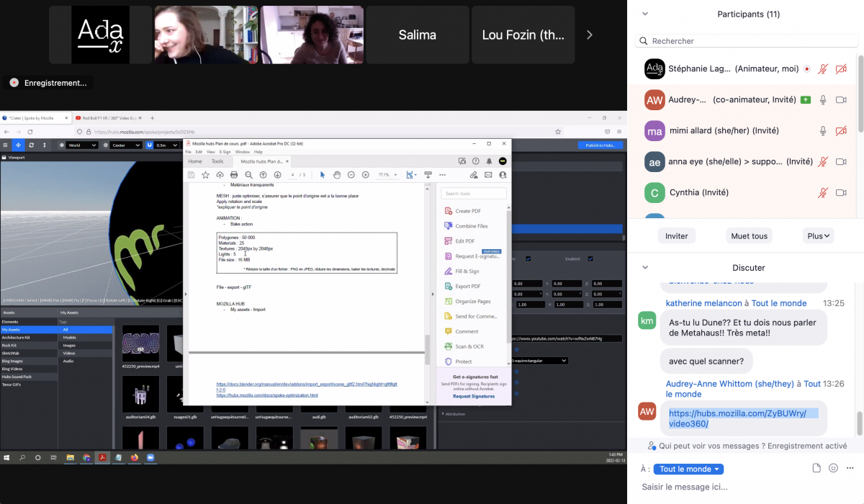Open the spoke-optimization link in the PDF
This screenshot has width=864, height=504.
267,395
